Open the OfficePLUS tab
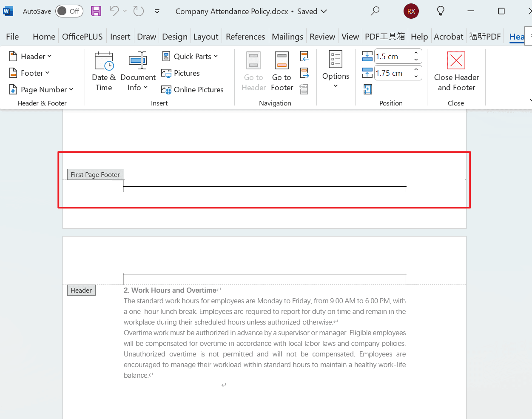This screenshot has width=532, height=419. (x=83, y=37)
